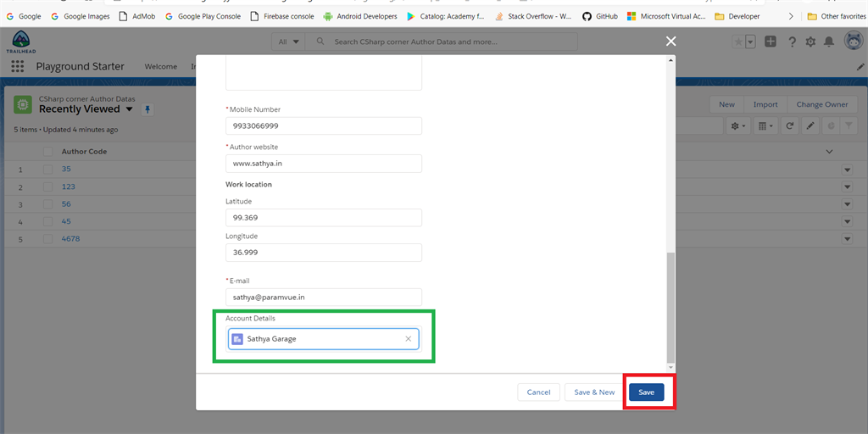Image resolution: width=868 pixels, height=434 pixels.
Task: Click the E-mail input field
Action: pyautogui.click(x=324, y=298)
